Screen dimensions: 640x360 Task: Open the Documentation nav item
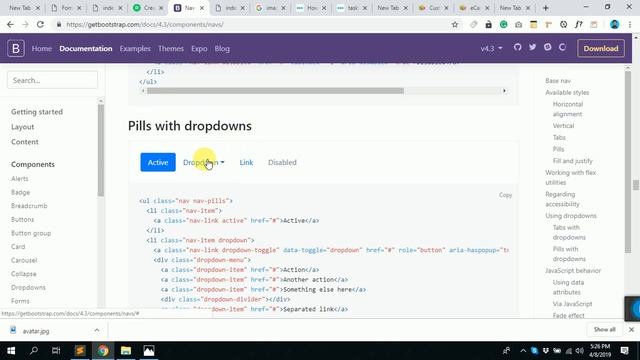coord(86,49)
